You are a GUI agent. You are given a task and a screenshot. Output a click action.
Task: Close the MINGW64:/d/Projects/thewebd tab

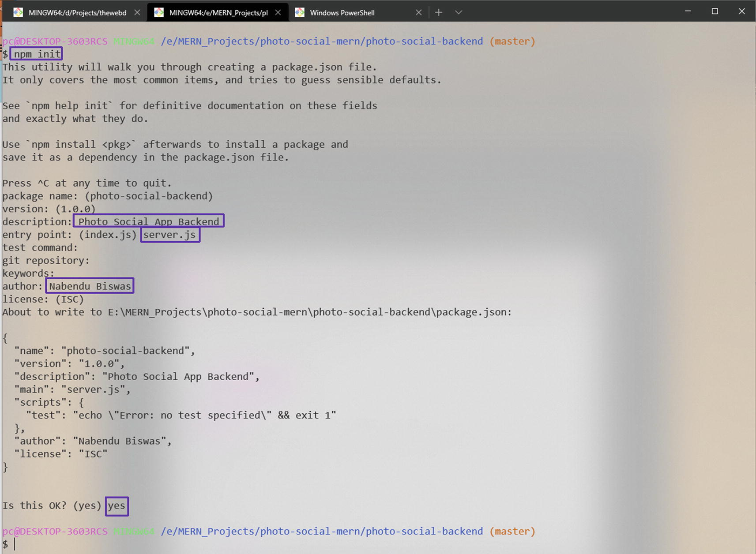click(137, 12)
